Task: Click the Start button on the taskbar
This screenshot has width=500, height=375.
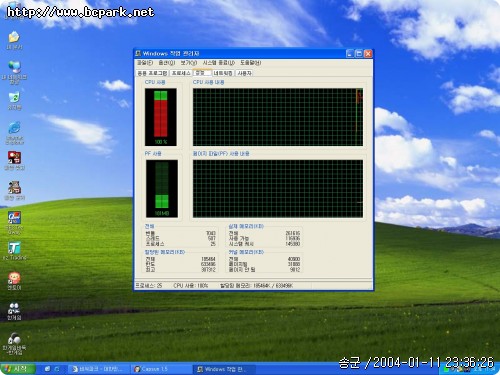Action: (x=18, y=369)
